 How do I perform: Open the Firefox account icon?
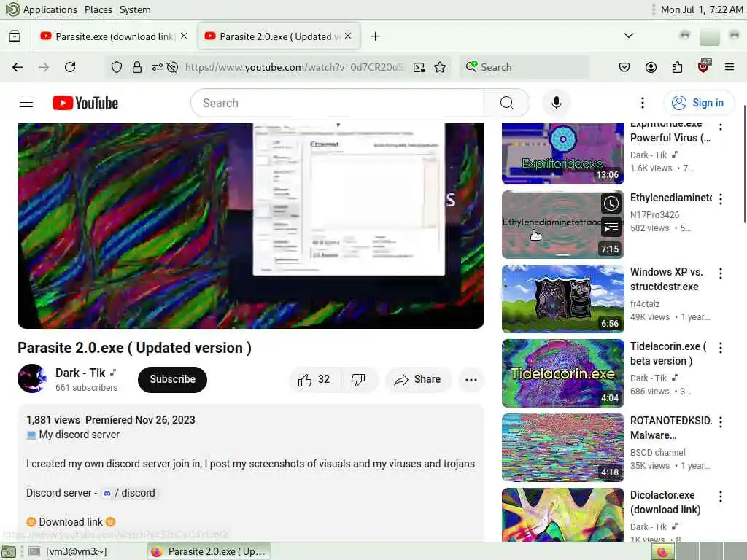(651, 67)
